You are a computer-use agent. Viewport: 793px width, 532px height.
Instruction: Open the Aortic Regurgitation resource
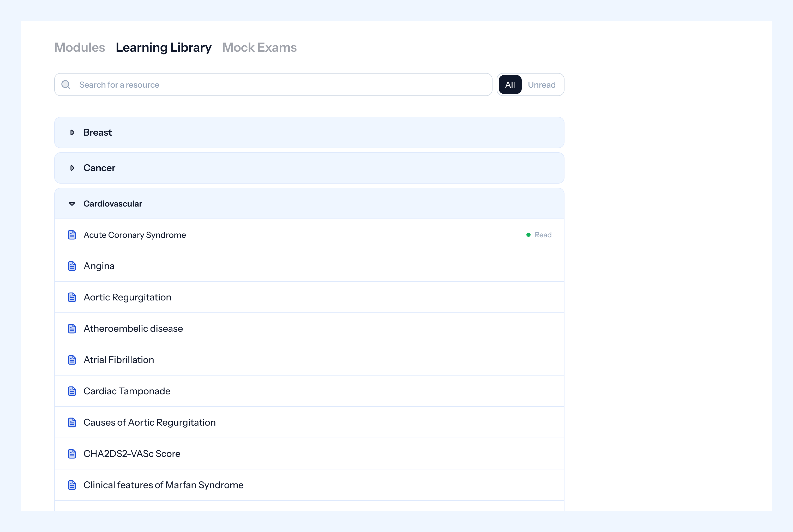(x=309, y=297)
